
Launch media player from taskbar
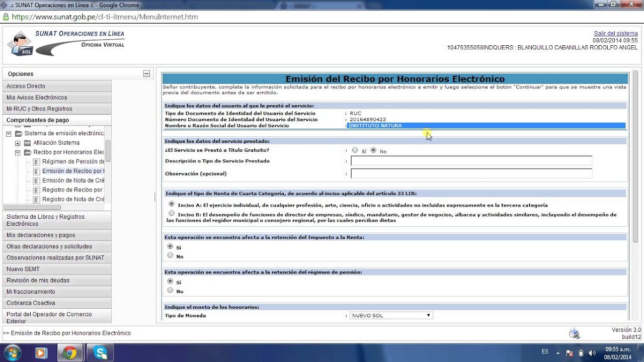tap(41, 353)
